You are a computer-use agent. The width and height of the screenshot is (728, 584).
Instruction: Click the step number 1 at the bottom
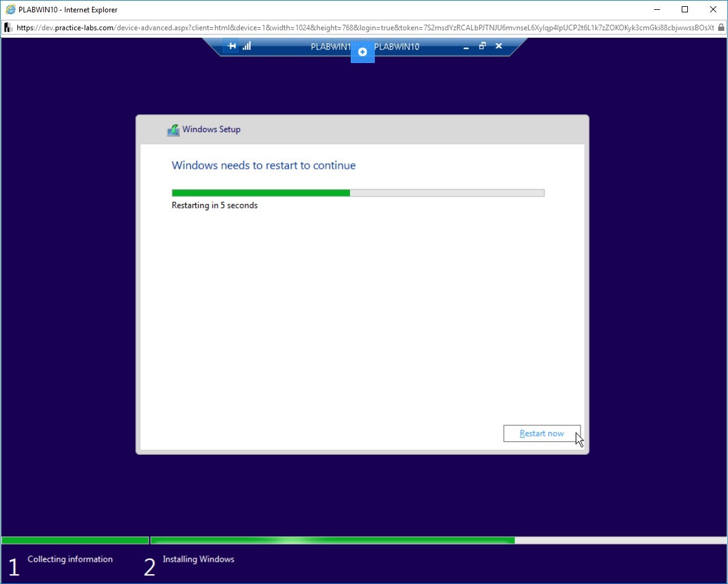tap(14, 567)
